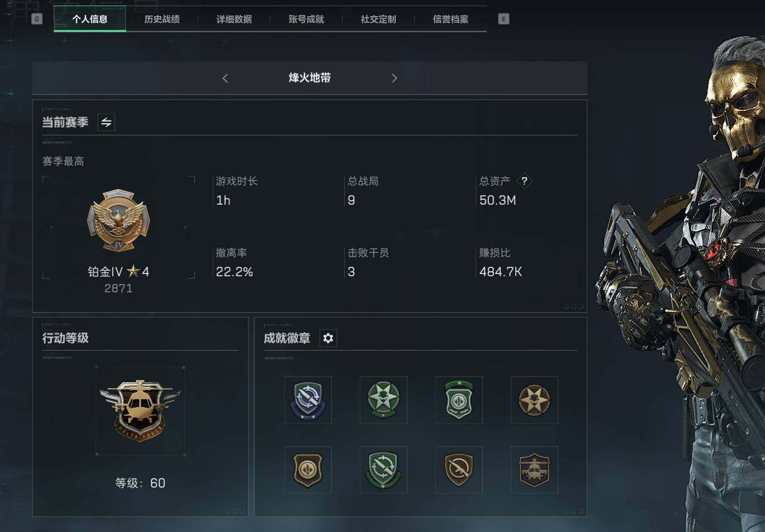This screenshot has height=532, width=765.
Task: Click the 铂金IV rank emblem
Action: pos(118,221)
